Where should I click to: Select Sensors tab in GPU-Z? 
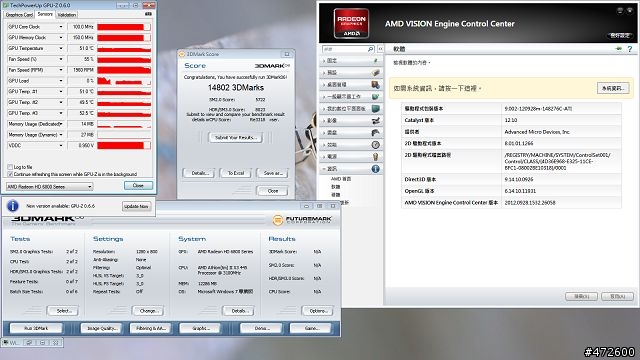[x=45, y=14]
